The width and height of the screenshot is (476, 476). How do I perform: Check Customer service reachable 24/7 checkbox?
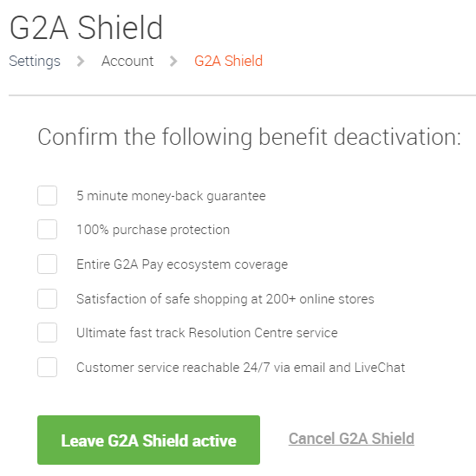(x=47, y=368)
